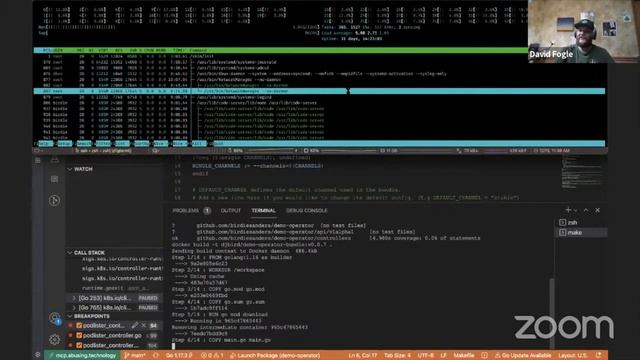
Task: Click the UTF-8 encoding status item
Action: (426, 356)
